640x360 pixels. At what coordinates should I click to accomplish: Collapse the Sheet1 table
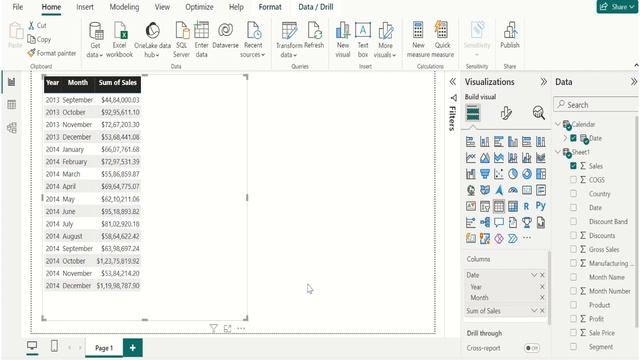pyautogui.click(x=558, y=152)
